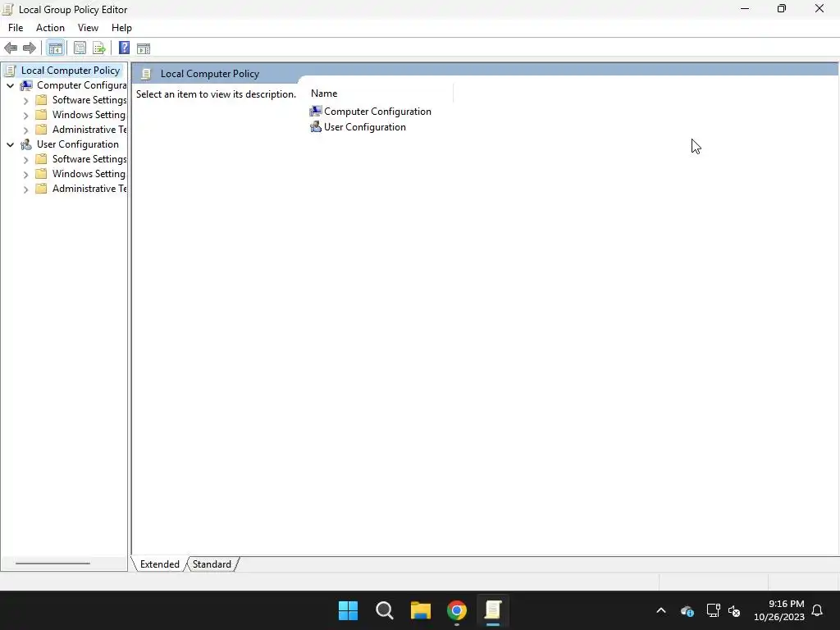This screenshot has width=840, height=630.
Task: Open the Windows Start menu
Action: point(348,610)
